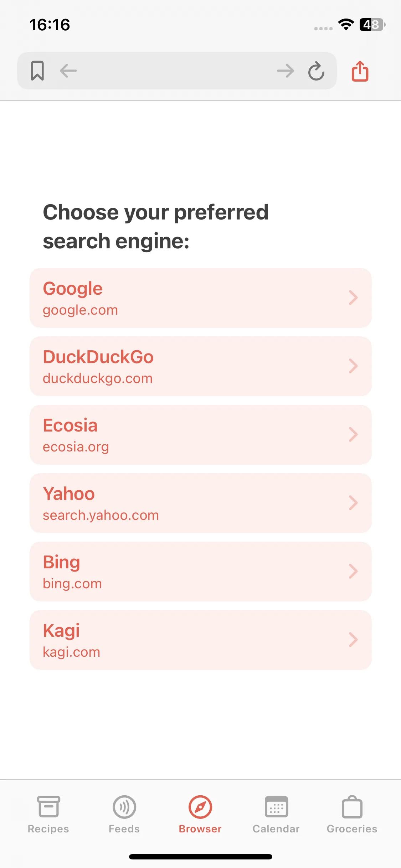Tap the chevron on the Google row

(x=353, y=298)
